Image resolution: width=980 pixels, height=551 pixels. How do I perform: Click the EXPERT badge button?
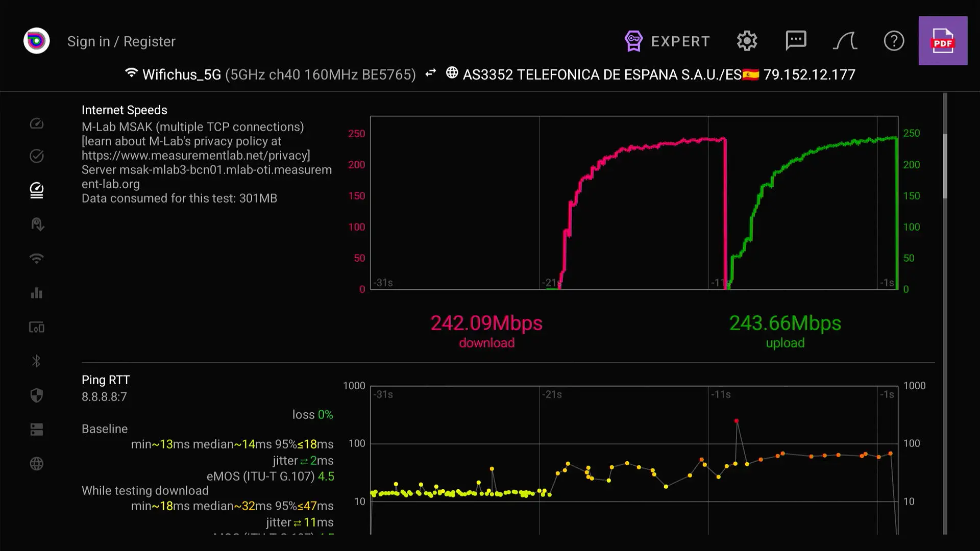point(668,41)
